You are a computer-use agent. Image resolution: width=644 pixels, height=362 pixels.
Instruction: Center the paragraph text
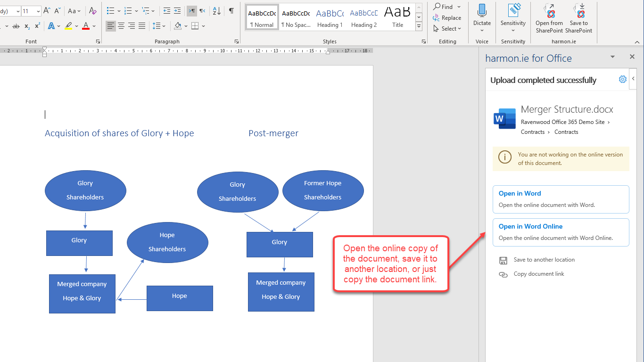(x=121, y=26)
